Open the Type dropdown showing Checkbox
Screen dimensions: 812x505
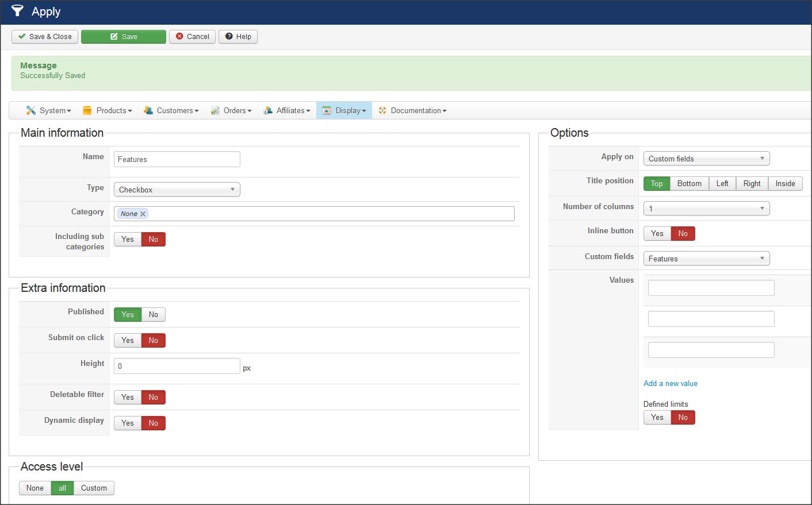point(177,190)
